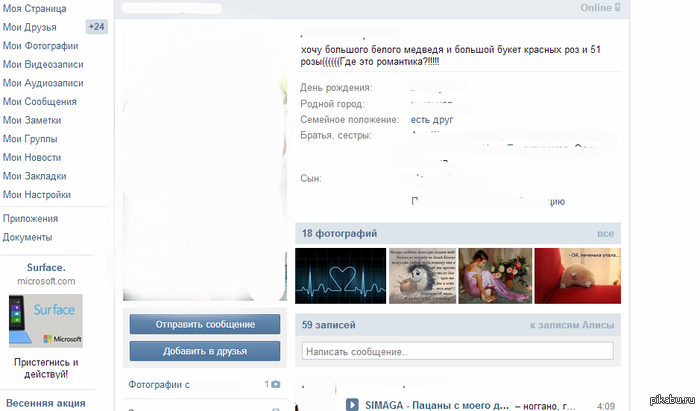Open the Surface Microsoft ad image

46,320
